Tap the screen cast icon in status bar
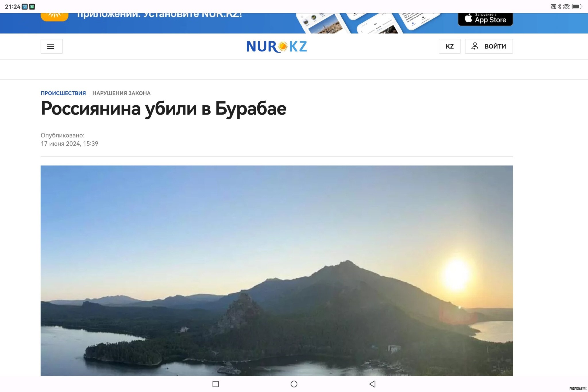Image resolution: width=588 pixels, height=392 pixels. 553,7
